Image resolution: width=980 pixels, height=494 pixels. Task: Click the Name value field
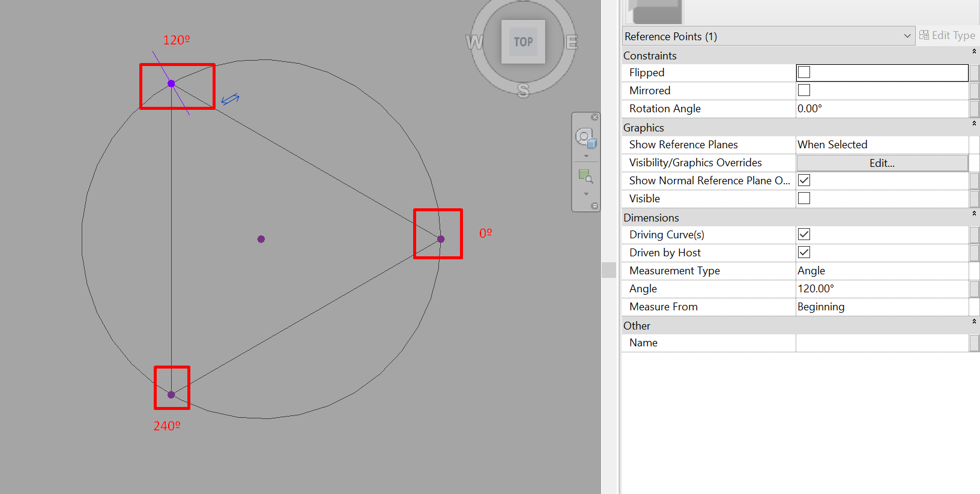pos(882,343)
